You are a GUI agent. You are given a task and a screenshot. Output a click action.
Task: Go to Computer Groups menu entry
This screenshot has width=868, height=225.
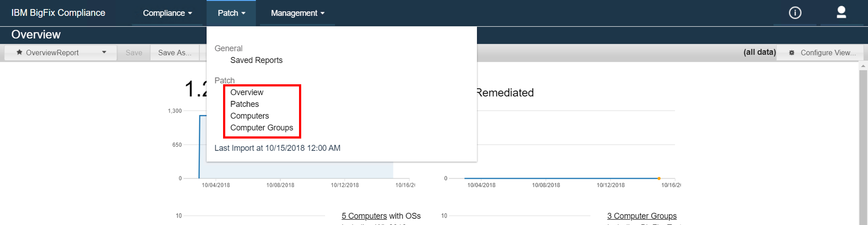pos(261,128)
